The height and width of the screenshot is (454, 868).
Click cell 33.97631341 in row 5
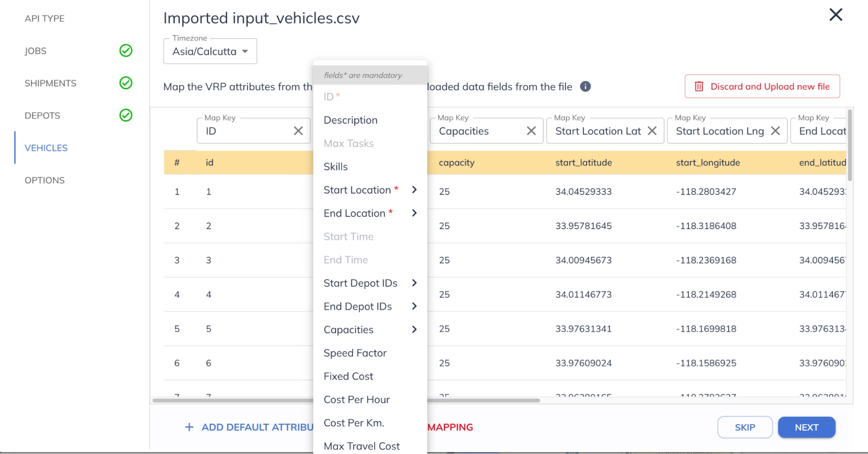coord(584,329)
